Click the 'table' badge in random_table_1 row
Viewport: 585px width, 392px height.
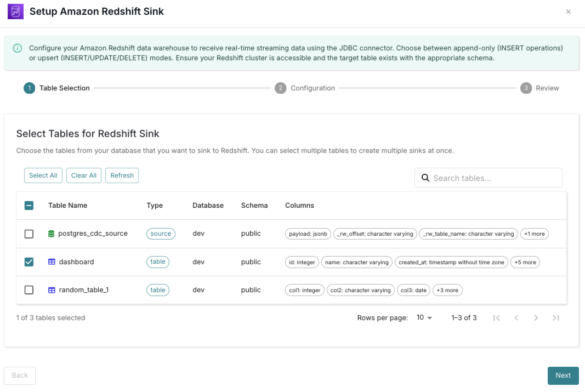click(x=158, y=290)
